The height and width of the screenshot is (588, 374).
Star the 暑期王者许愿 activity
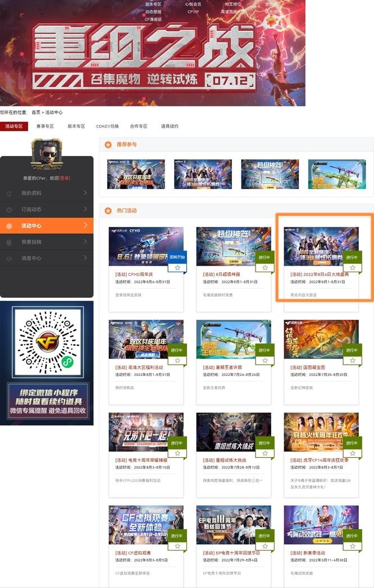[x=265, y=361]
